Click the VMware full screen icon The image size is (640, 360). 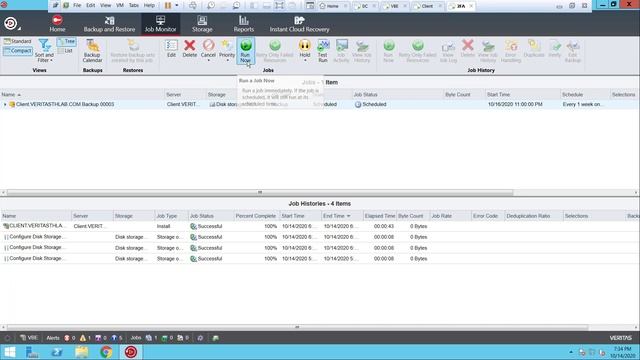click(279, 6)
